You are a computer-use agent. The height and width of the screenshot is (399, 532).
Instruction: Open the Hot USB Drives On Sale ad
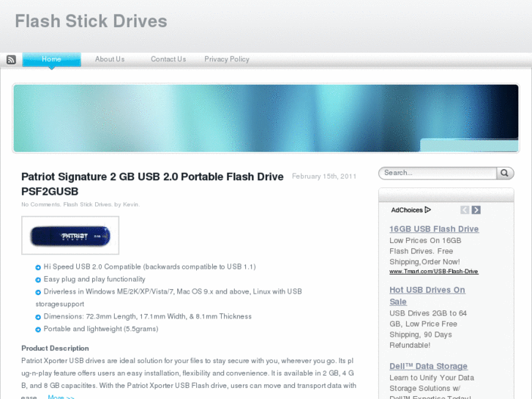427,296
